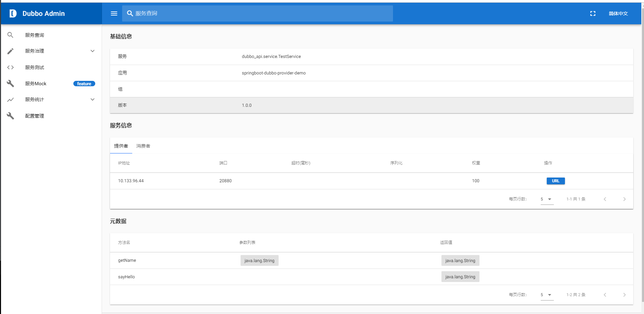Click the search magnifier icon in search bar
The image size is (644, 314).
click(130, 13)
